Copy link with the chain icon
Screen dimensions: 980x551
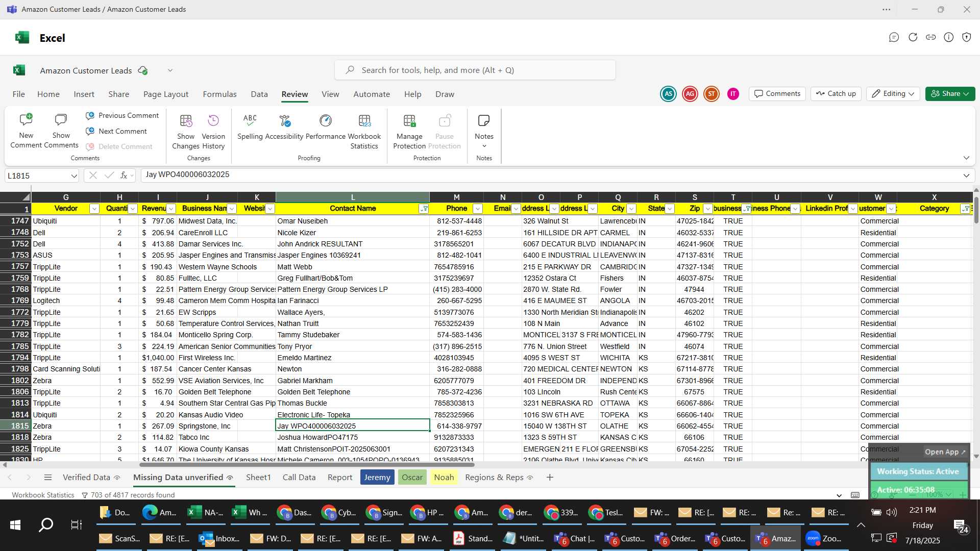tap(931, 37)
